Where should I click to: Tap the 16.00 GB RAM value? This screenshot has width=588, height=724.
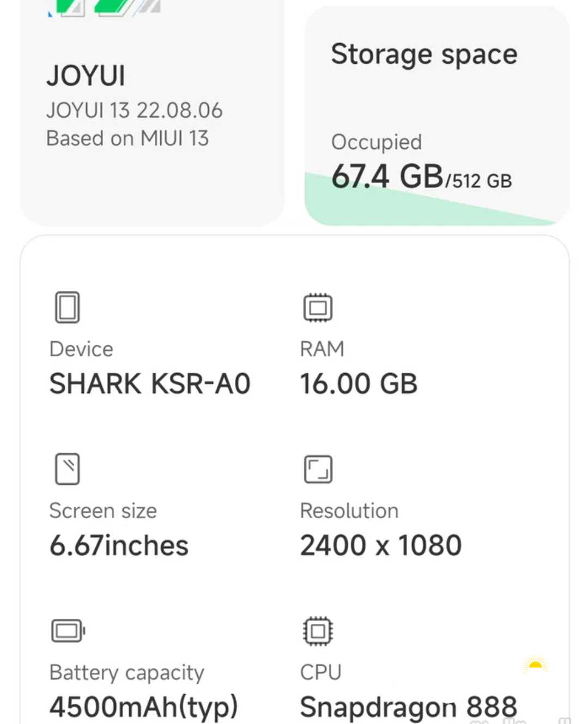[359, 384]
